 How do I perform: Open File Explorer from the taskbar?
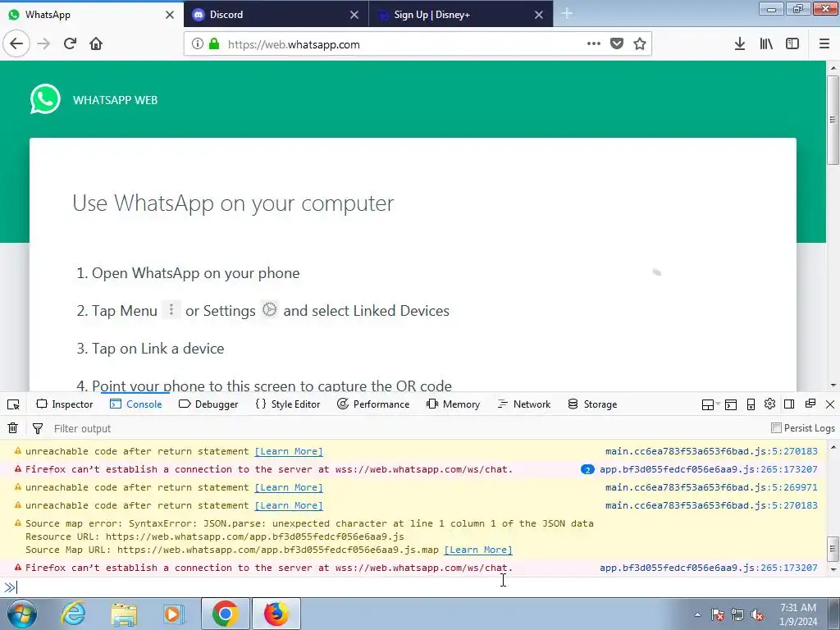(124, 614)
